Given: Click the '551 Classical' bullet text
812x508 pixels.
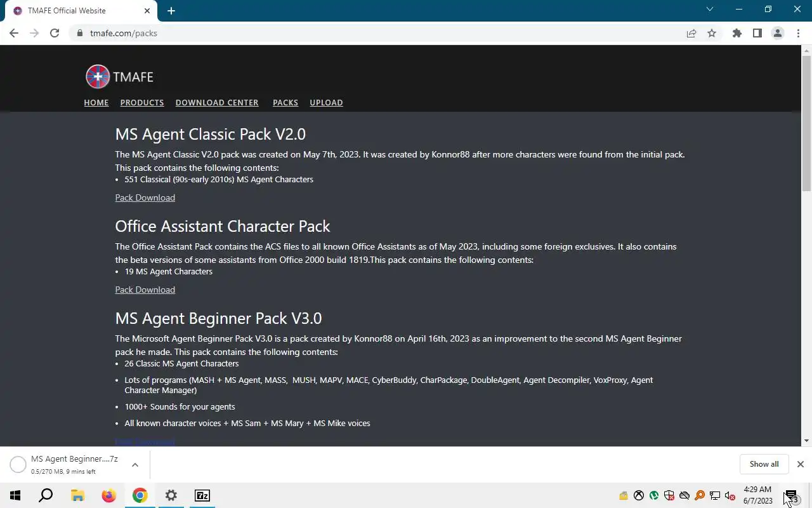Looking at the screenshot, I should click(219, 180).
